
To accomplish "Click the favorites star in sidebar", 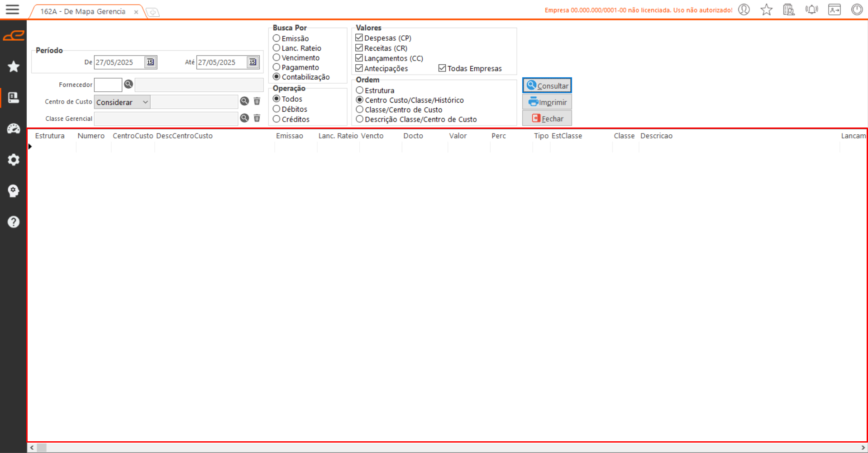I will click(14, 66).
